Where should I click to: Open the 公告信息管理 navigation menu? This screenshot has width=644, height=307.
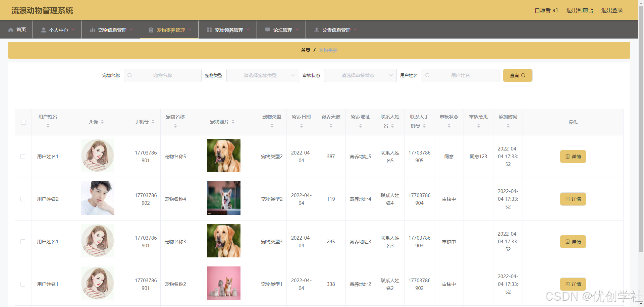coord(335,29)
